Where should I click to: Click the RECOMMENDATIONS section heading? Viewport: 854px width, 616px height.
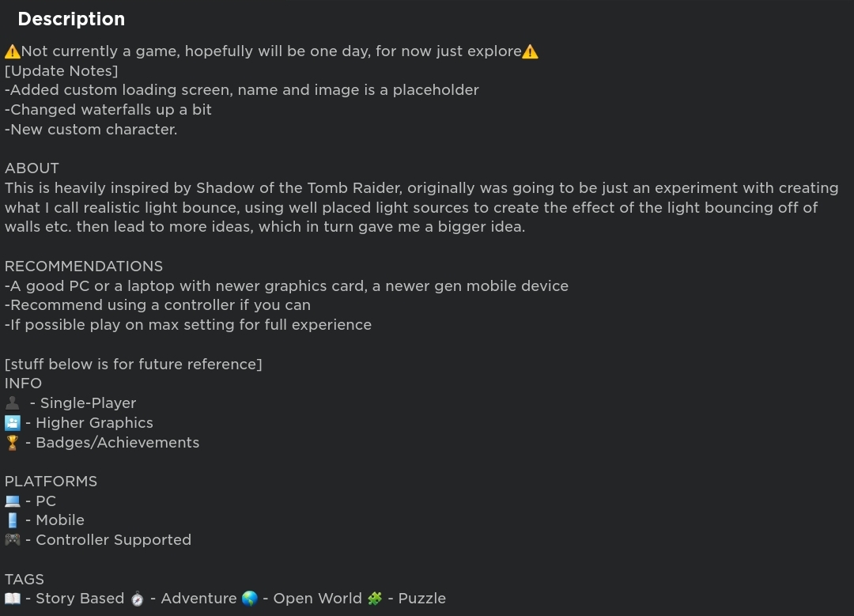pyautogui.click(x=84, y=266)
